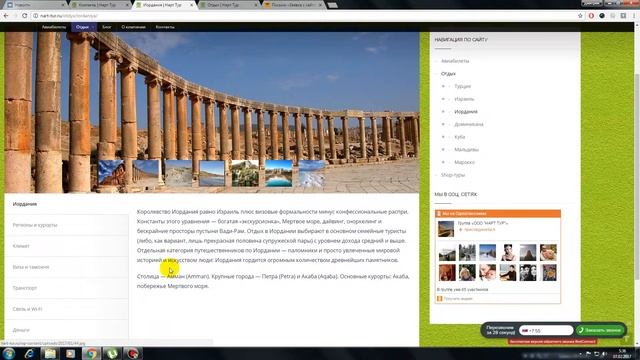Click the page vertical scrollbar
640x360 pixels.
point(637,177)
